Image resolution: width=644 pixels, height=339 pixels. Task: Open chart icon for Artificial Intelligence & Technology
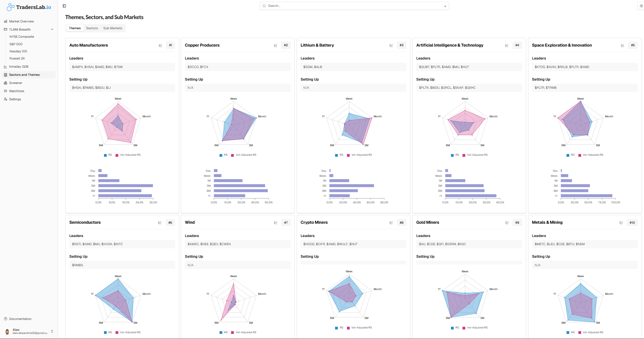[x=507, y=45]
